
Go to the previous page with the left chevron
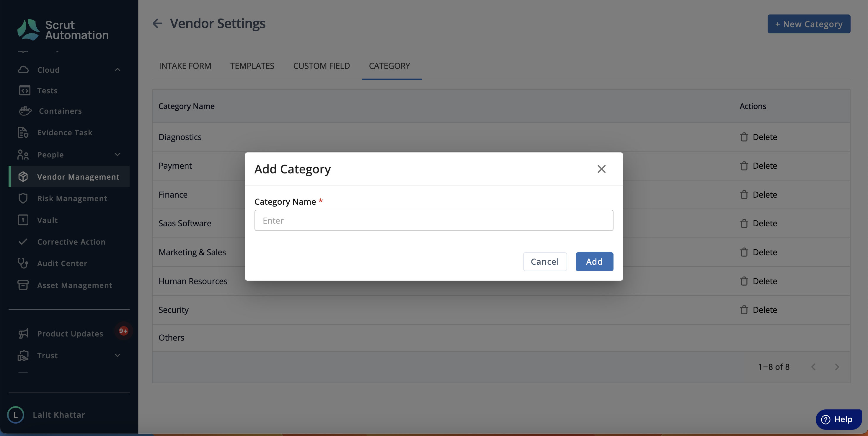point(813,367)
